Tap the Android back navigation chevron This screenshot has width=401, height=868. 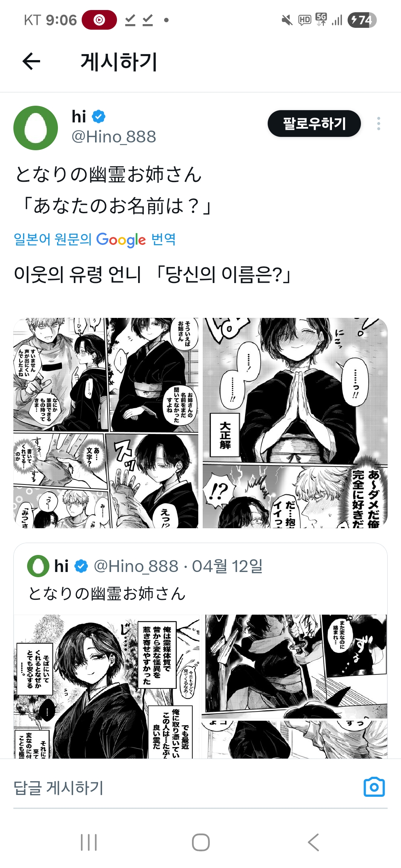click(313, 842)
